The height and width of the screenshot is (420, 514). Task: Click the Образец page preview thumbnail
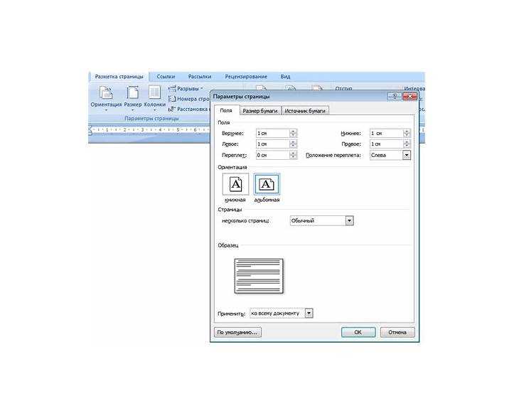tap(259, 276)
